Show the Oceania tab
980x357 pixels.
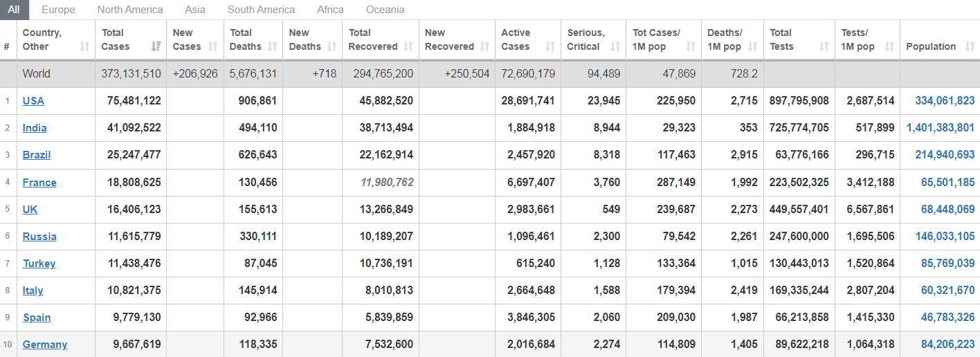(385, 10)
